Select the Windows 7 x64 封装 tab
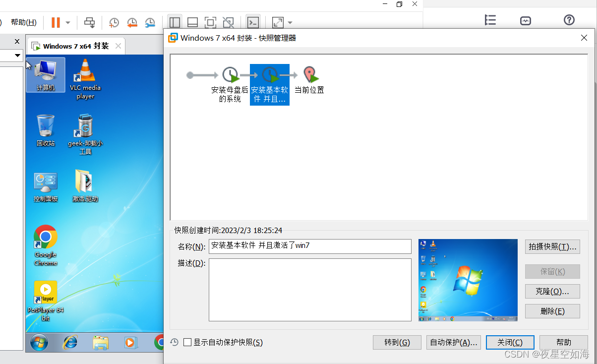The width and height of the screenshot is (597, 364). tap(74, 45)
